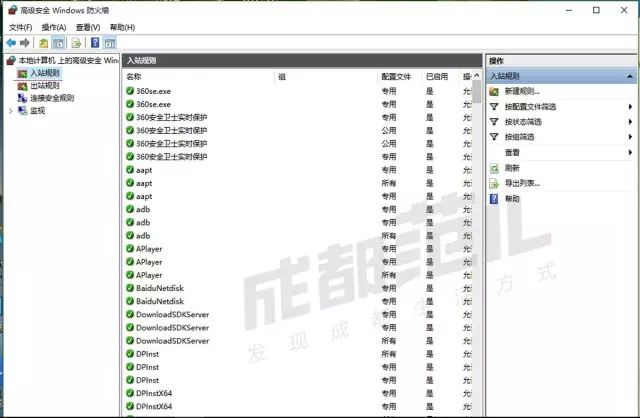The image size is (640, 418).
Task: Click 新建规则... in the actions pane
Action: click(x=522, y=91)
